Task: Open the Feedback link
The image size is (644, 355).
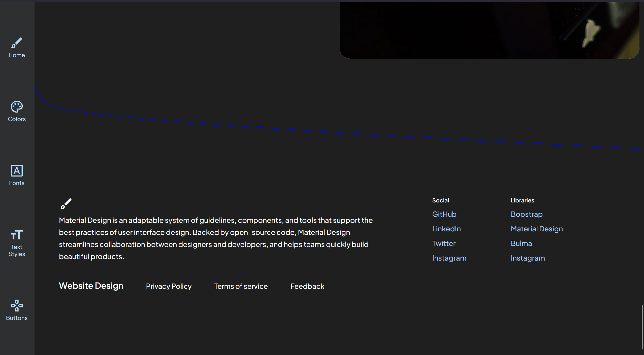Action: click(307, 286)
